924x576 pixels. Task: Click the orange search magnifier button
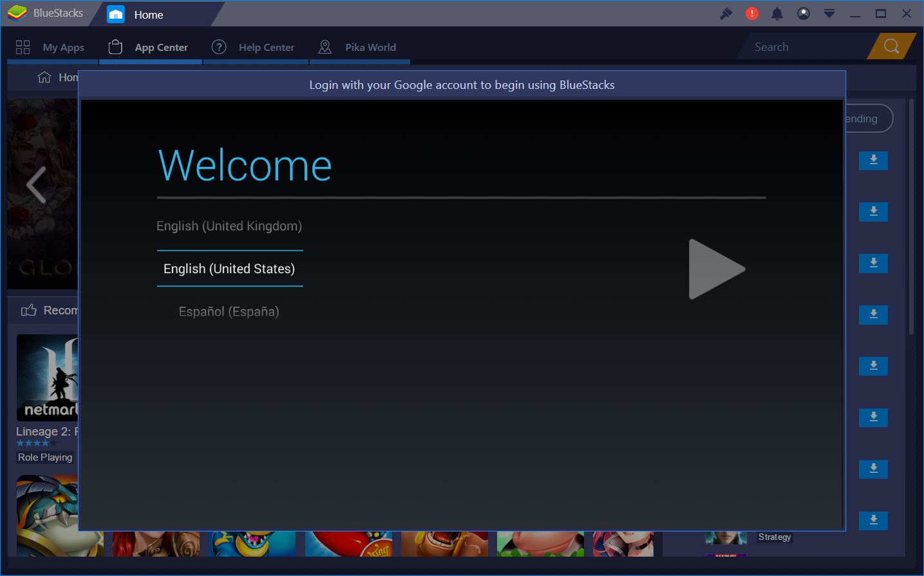(892, 46)
